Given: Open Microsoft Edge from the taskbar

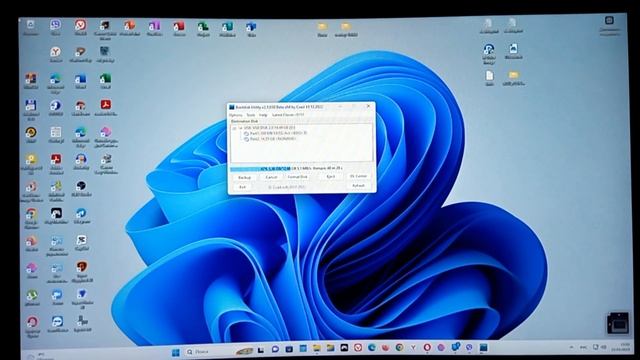Looking at the screenshot, I should (x=371, y=348).
